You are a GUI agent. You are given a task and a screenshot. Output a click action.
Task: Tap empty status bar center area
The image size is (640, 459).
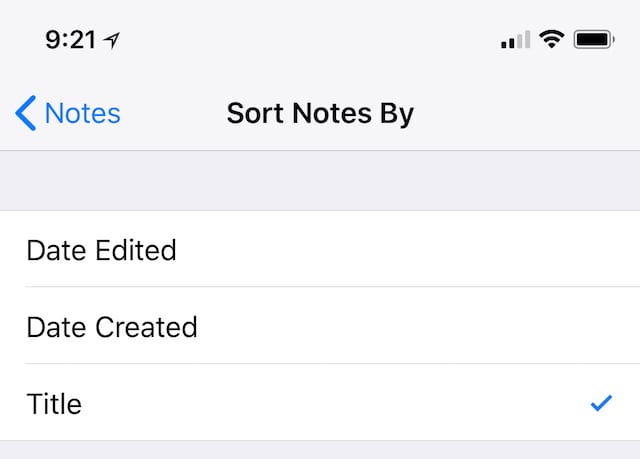(320, 40)
